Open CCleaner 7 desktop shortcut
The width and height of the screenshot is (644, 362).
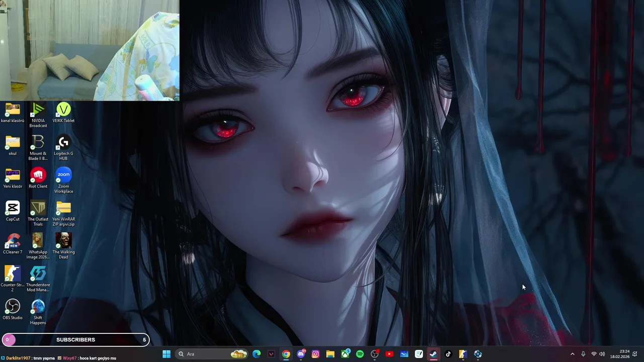tap(13, 244)
